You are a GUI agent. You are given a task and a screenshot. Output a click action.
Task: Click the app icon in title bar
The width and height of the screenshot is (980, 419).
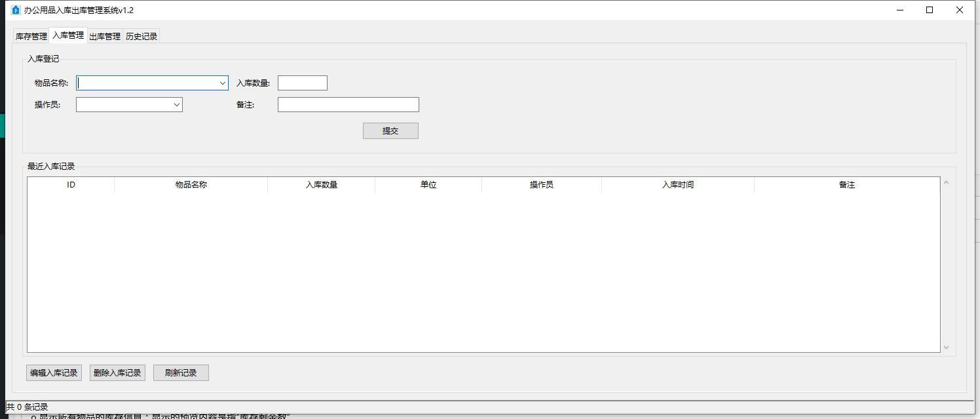(x=16, y=10)
